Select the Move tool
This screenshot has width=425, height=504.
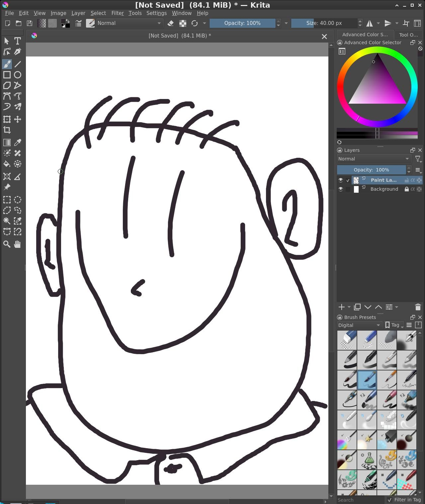click(x=18, y=119)
